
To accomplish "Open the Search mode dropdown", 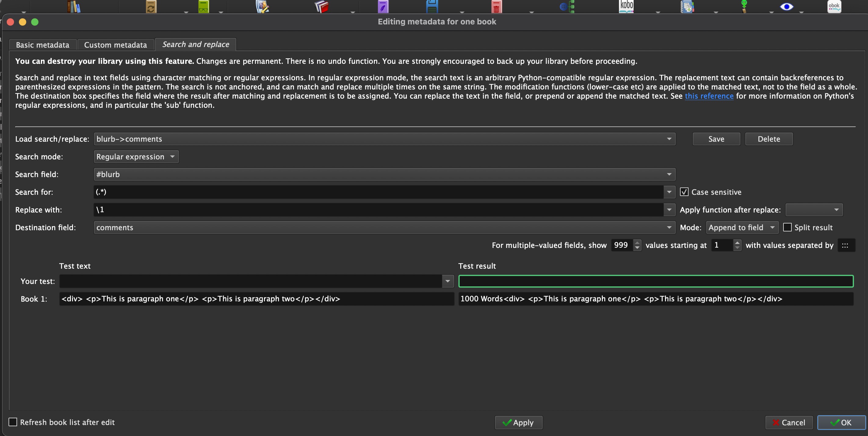I will click(x=136, y=156).
